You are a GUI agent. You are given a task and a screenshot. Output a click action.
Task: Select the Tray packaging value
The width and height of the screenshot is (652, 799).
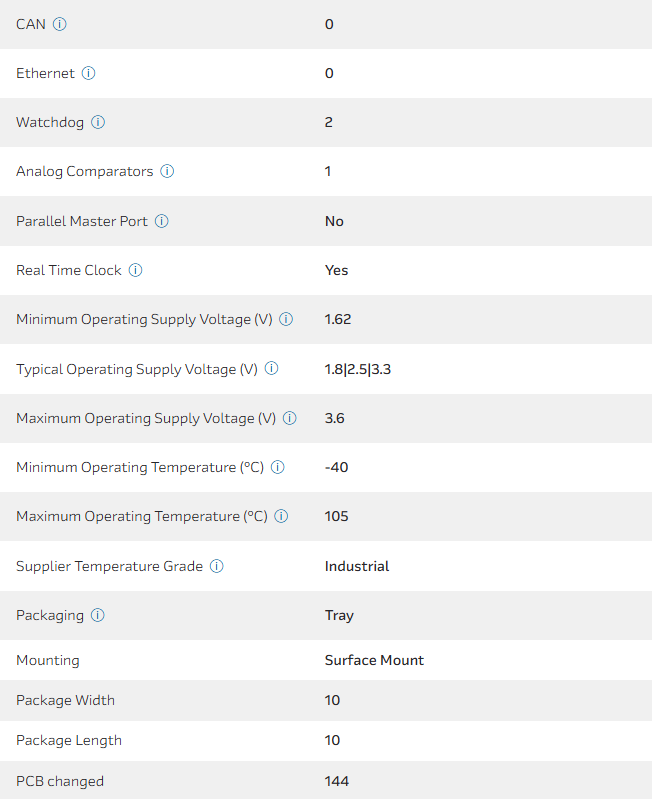(x=339, y=615)
